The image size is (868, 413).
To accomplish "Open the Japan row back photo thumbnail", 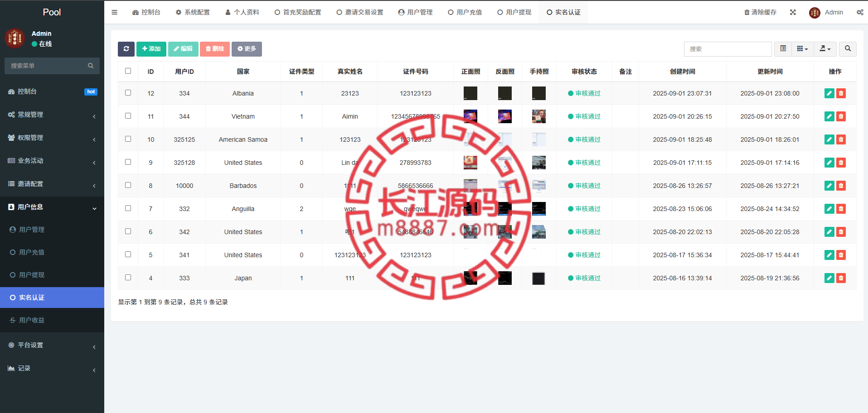I will [x=505, y=278].
